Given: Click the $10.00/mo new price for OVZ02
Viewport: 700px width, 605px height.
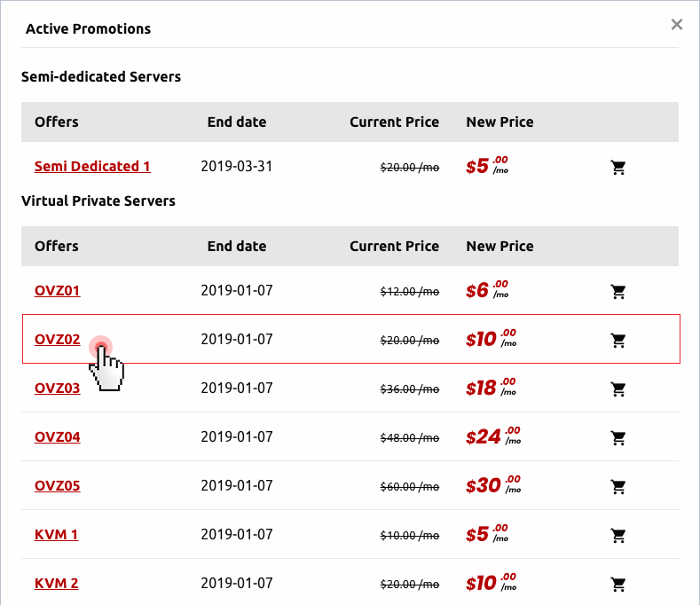Looking at the screenshot, I should click(x=492, y=338).
